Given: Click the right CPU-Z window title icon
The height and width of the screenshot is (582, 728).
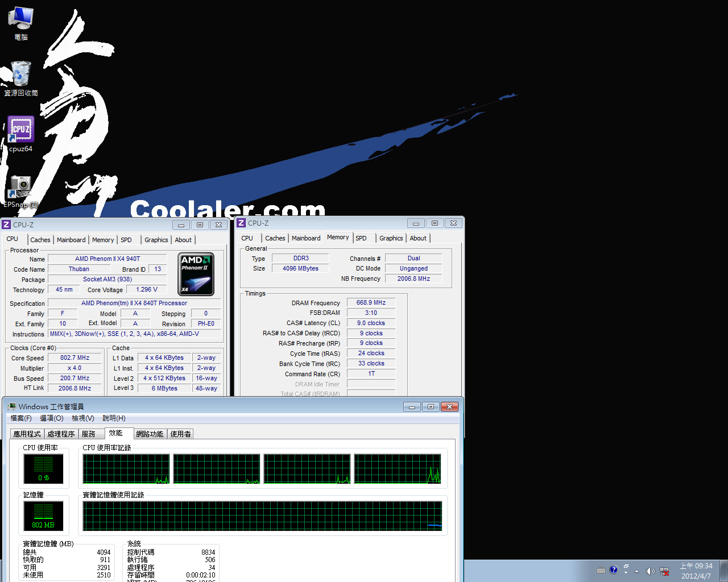Looking at the screenshot, I should [x=241, y=223].
